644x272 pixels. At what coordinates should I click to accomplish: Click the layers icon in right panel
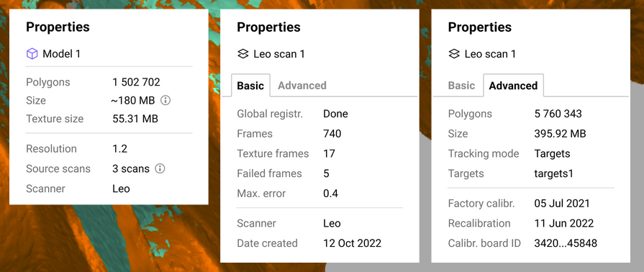point(454,54)
